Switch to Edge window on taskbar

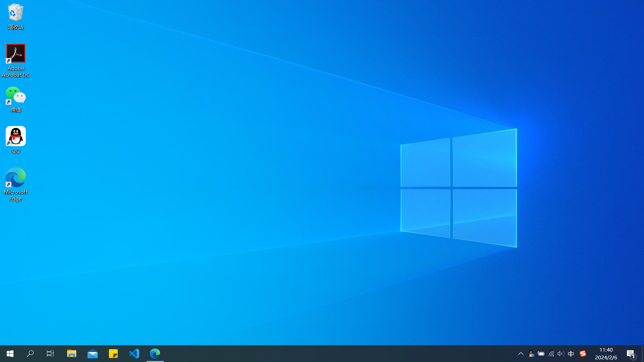155,354
